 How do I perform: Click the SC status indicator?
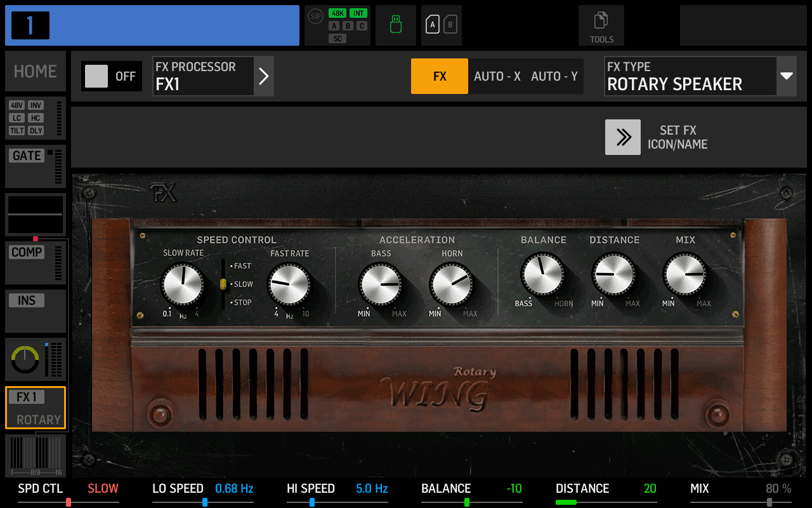337,39
